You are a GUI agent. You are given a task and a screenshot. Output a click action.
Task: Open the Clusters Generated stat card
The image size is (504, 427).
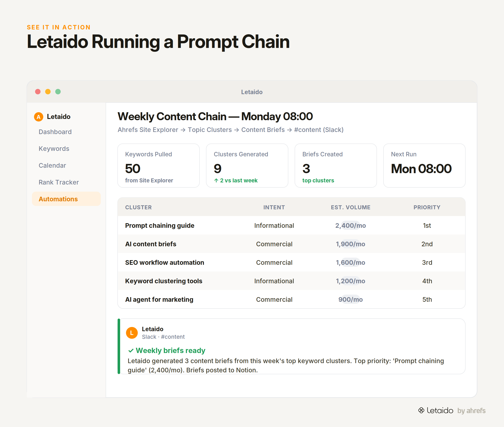(x=247, y=166)
